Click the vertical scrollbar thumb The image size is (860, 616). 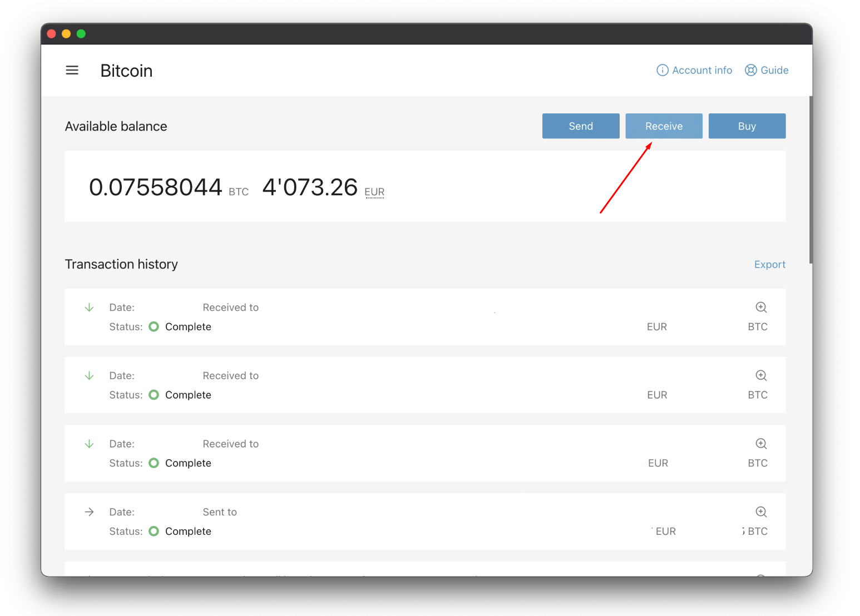click(810, 180)
